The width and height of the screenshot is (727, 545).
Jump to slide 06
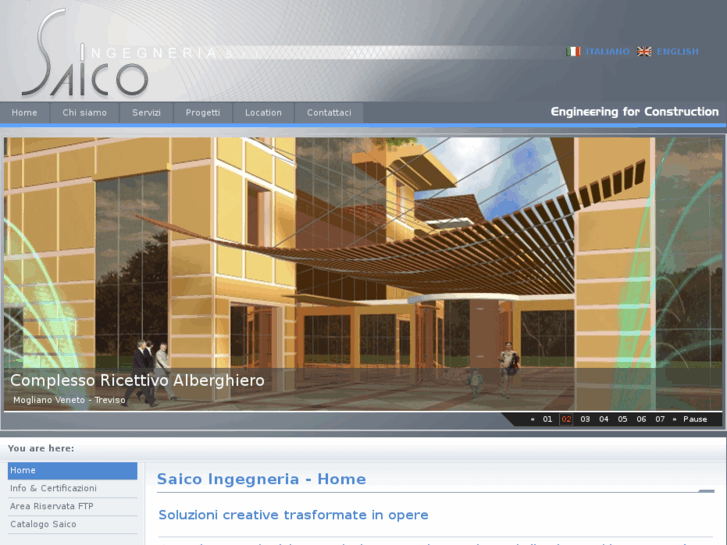641,419
